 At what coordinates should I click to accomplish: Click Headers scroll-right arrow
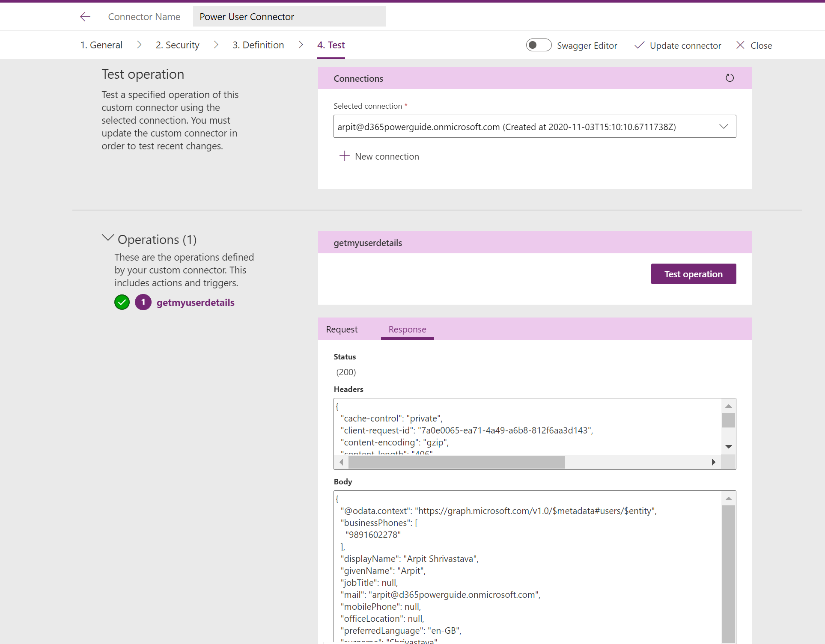pyautogui.click(x=713, y=462)
